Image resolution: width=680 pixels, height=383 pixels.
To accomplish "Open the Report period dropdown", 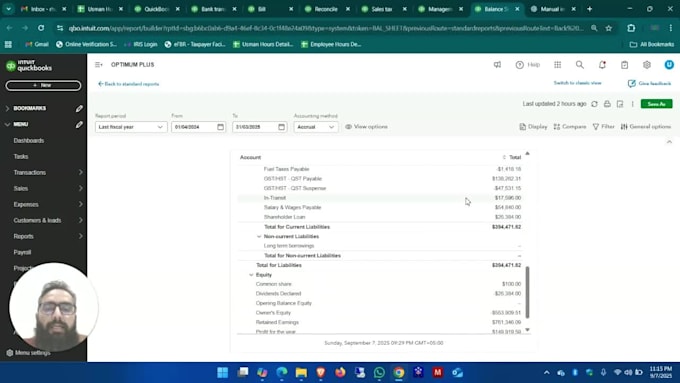I will coord(131,127).
